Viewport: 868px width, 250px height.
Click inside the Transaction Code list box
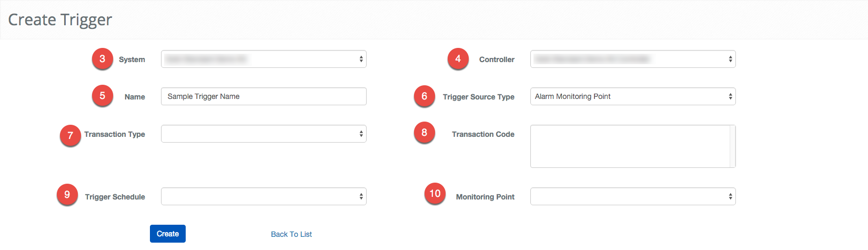click(630, 146)
